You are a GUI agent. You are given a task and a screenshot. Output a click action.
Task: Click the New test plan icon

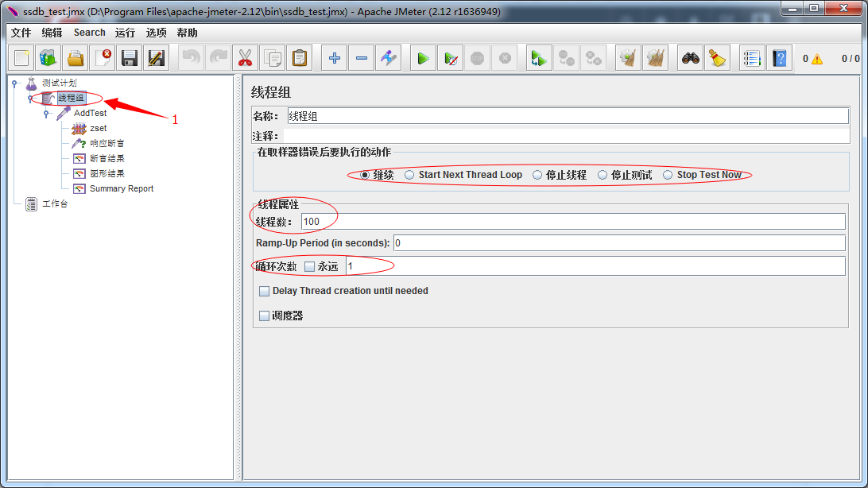(21, 58)
